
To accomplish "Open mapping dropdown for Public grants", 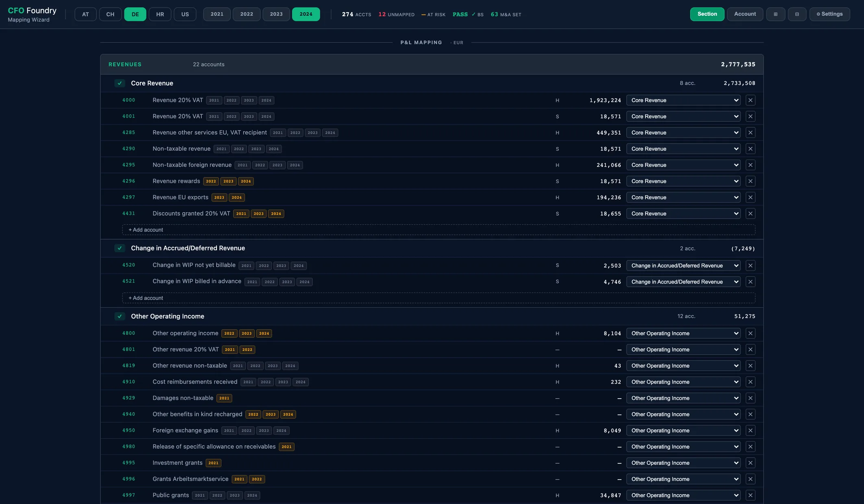I will click(683, 495).
